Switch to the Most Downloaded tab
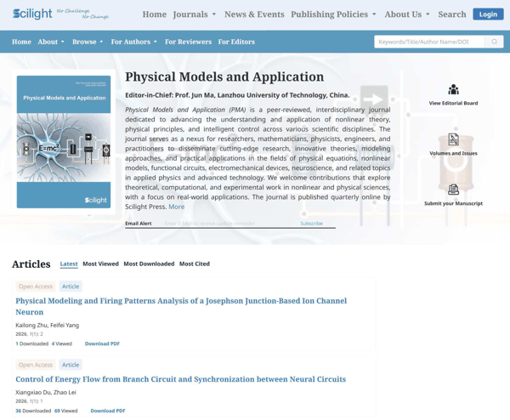 coord(149,264)
